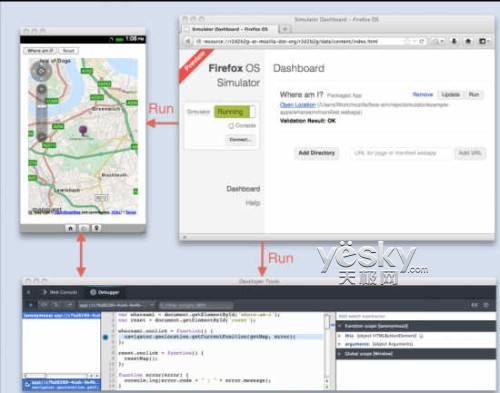Image resolution: width=500 pixels, height=393 pixels.
Task: Click the Home icon in the Firefox toolbar
Action: click(x=468, y=41)
